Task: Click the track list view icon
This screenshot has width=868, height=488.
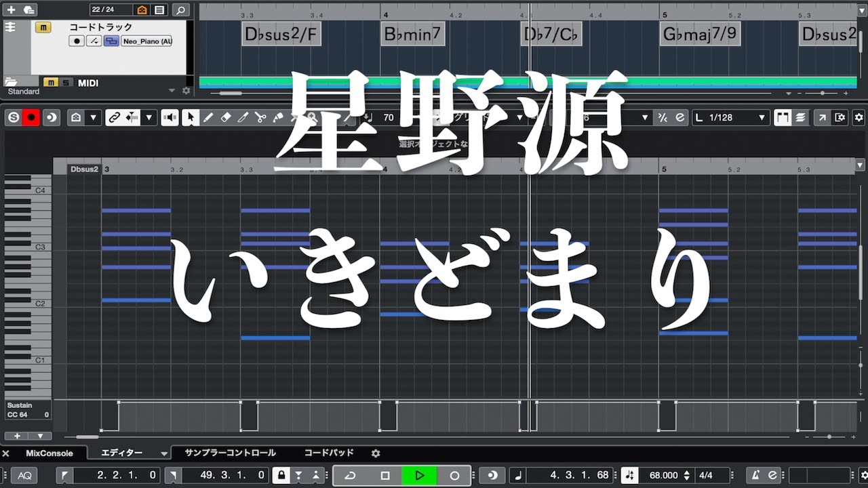Action: click(x=159, y=9)
